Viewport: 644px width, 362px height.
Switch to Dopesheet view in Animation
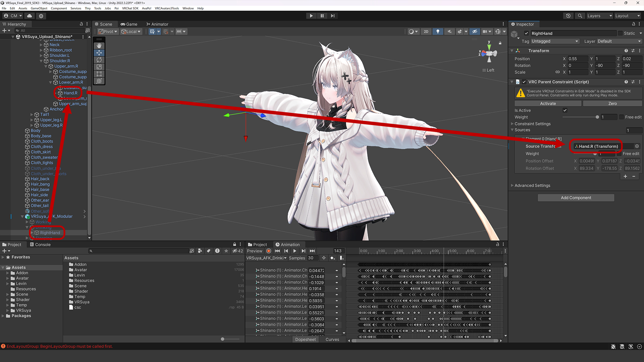pos(305,340)
